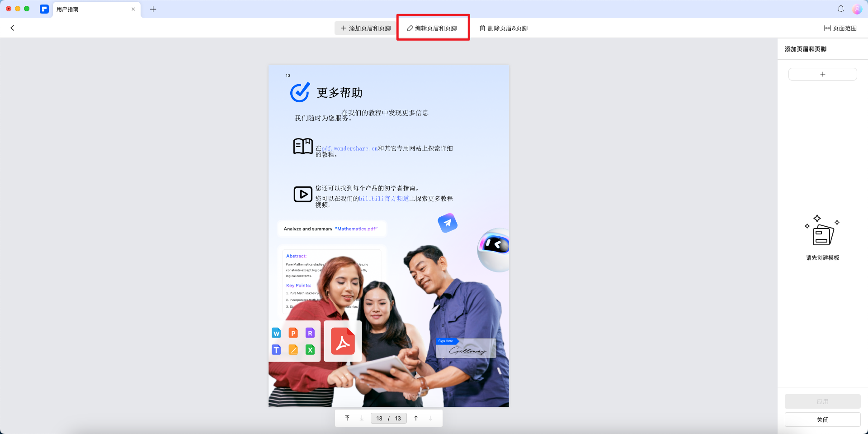Click the 关闭 button in the right panel

(x=822, y=420)
